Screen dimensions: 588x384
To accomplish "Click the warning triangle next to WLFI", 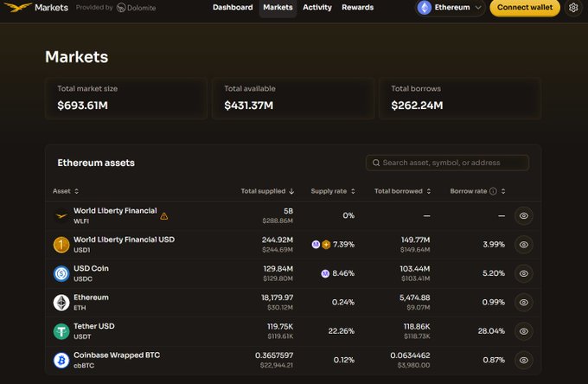I will 164,216.
